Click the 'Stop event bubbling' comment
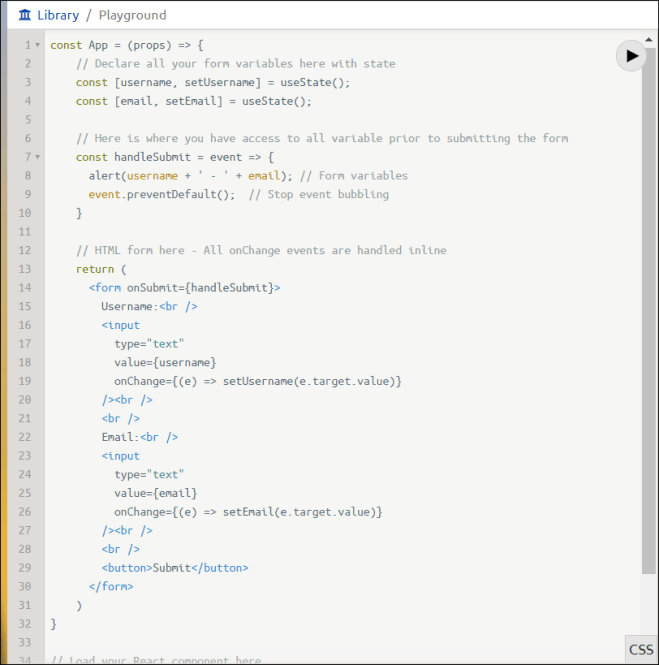659x665 pixels. pyautogui.click(x=319, y=194)
